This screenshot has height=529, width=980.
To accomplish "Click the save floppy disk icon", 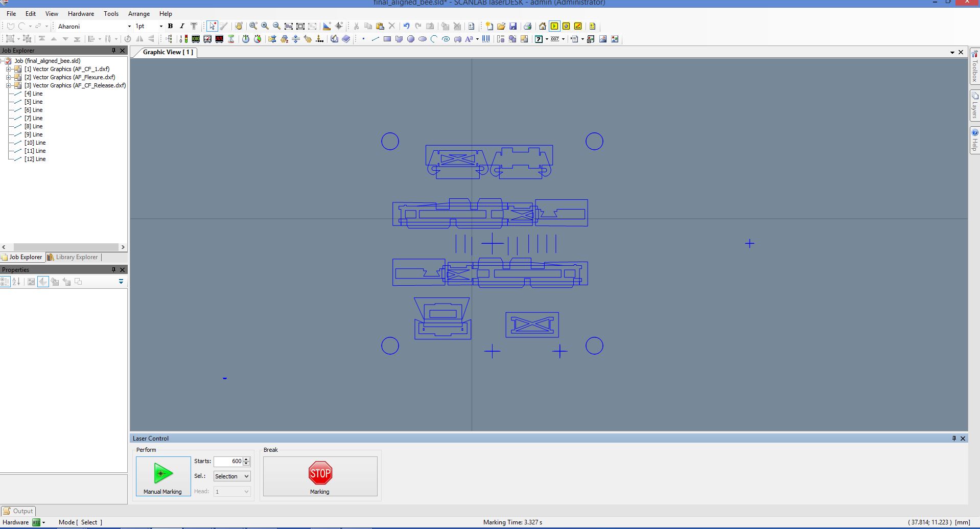I will pyautogui.click(x=513, y=26).
